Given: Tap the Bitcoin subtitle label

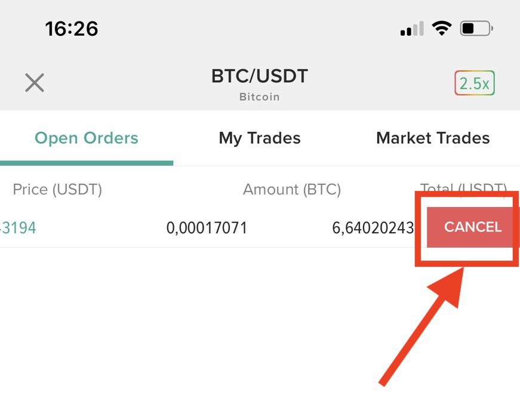Looking at the screenshot, I should [x=259, y=97].
